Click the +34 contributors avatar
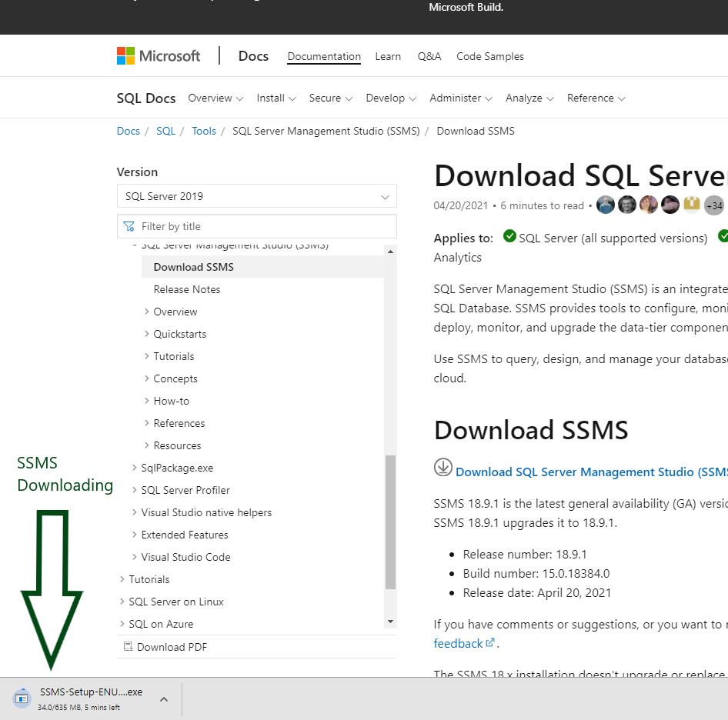728x720 pixels. (x=714, y=205)
